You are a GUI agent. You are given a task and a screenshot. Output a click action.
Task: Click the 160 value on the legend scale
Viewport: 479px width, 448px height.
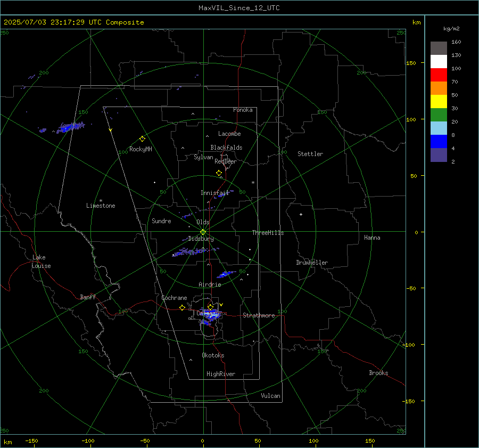pos(456,42)
